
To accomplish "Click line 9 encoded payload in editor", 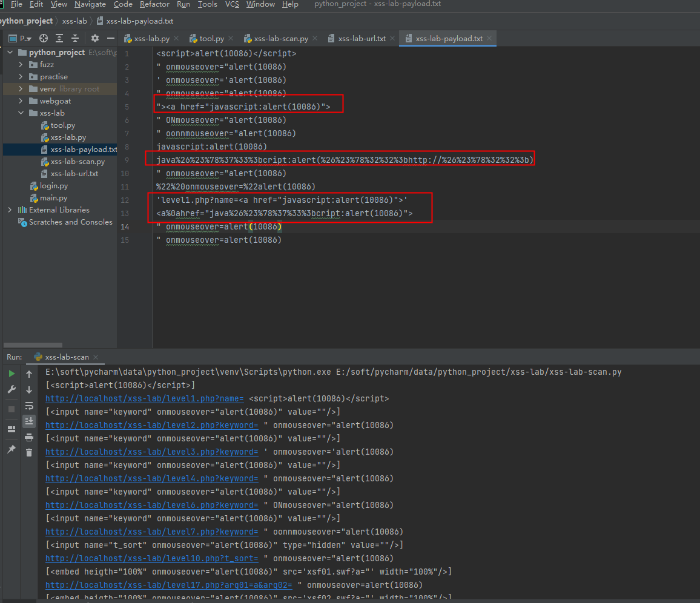I will pos(345,160).
